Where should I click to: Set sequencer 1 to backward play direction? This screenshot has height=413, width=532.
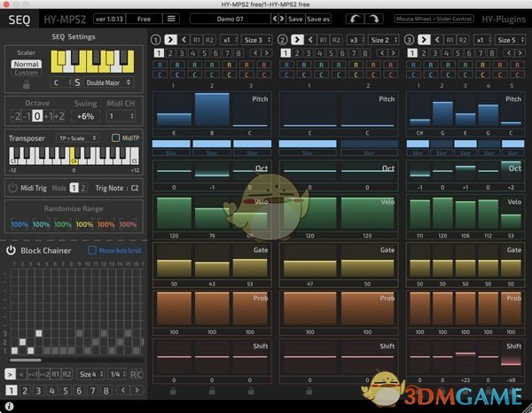184,40
